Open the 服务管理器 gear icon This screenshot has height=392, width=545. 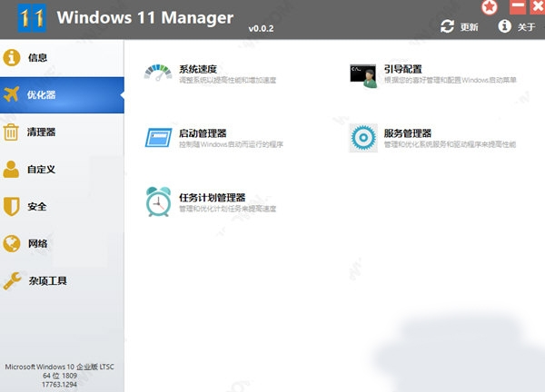[363, 138]
